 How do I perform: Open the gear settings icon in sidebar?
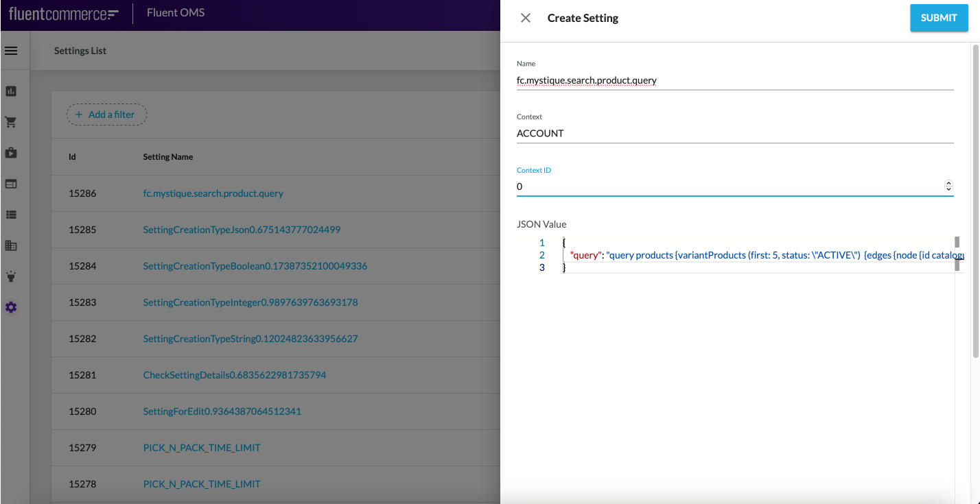11,307
